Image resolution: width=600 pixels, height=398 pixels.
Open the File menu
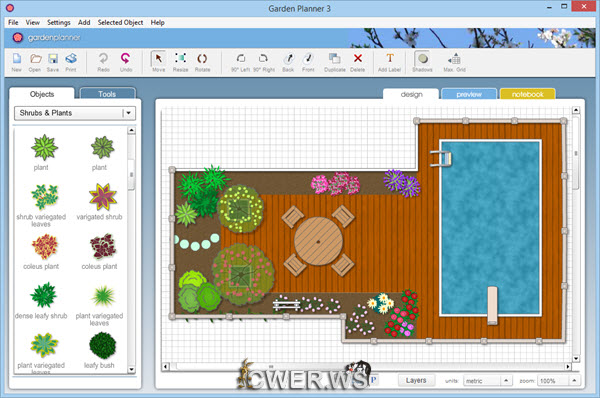(x=13, y=23)
